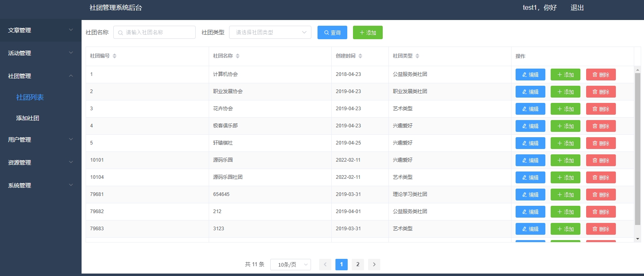The height and width of the screenshot is (276, 644).
Task: Delete the 计算机协会 row
Action: tap(601, 75)
